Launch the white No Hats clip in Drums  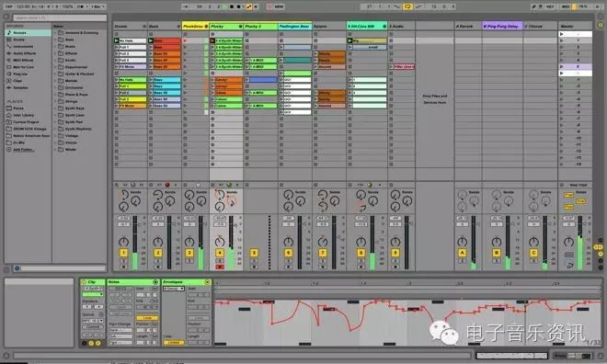[117, 40]
